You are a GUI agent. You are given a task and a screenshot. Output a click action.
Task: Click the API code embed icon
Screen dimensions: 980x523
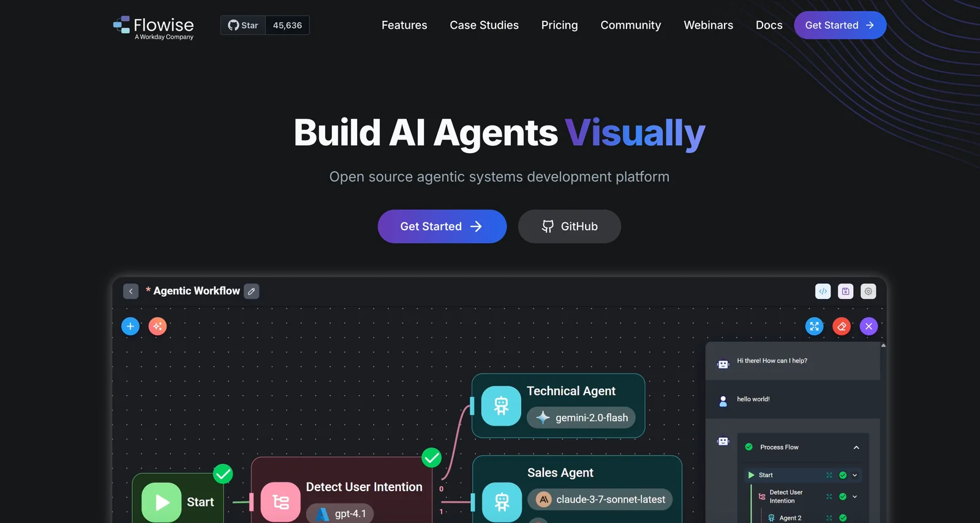point(823,292)
